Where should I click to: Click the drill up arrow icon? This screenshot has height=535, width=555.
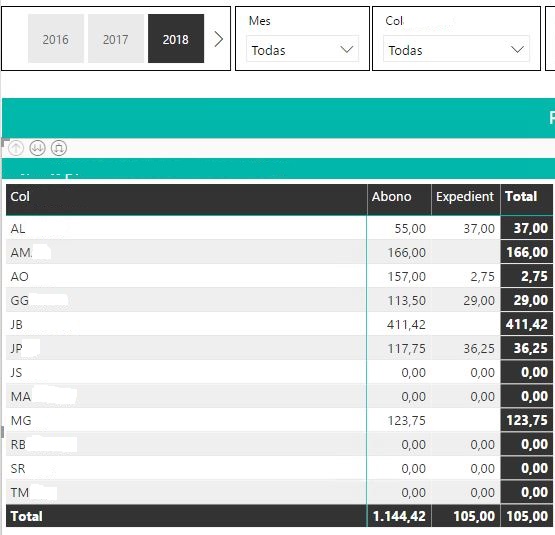pos(16,148)
